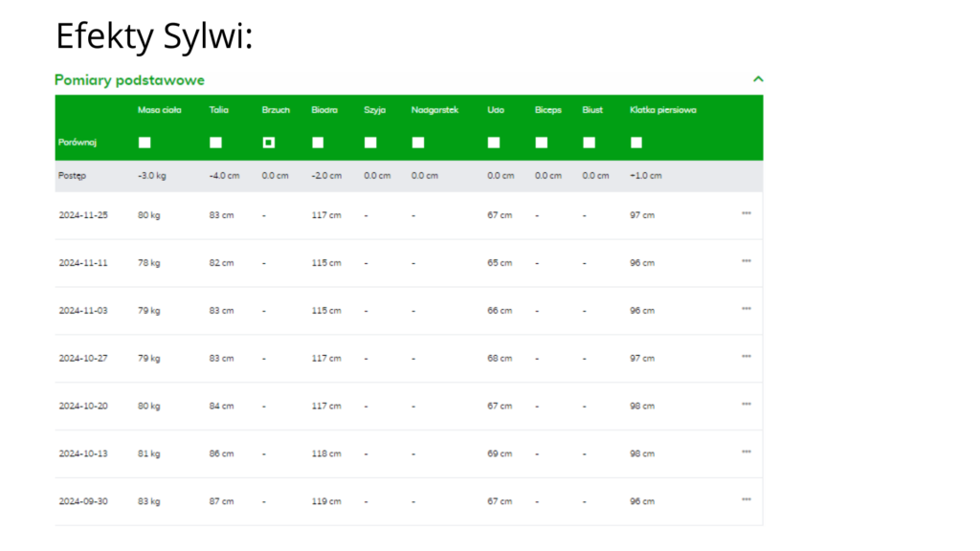
Task: Check the Biceps comparison checkbox
Action: 542,143
